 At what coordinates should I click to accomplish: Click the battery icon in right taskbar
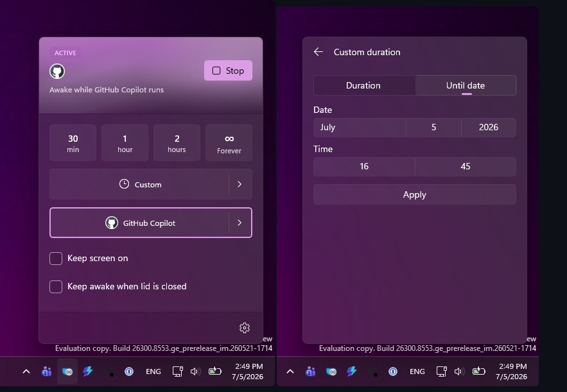(x=479, y=371)
